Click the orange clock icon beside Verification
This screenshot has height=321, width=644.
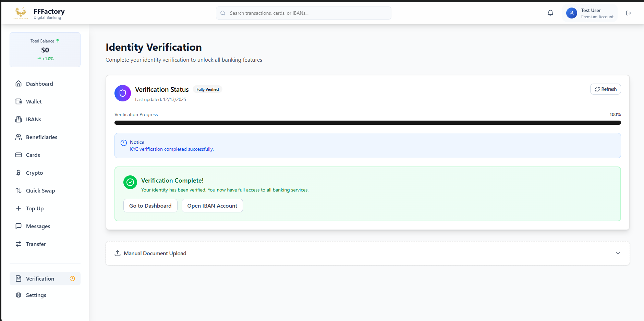(72, 279)
